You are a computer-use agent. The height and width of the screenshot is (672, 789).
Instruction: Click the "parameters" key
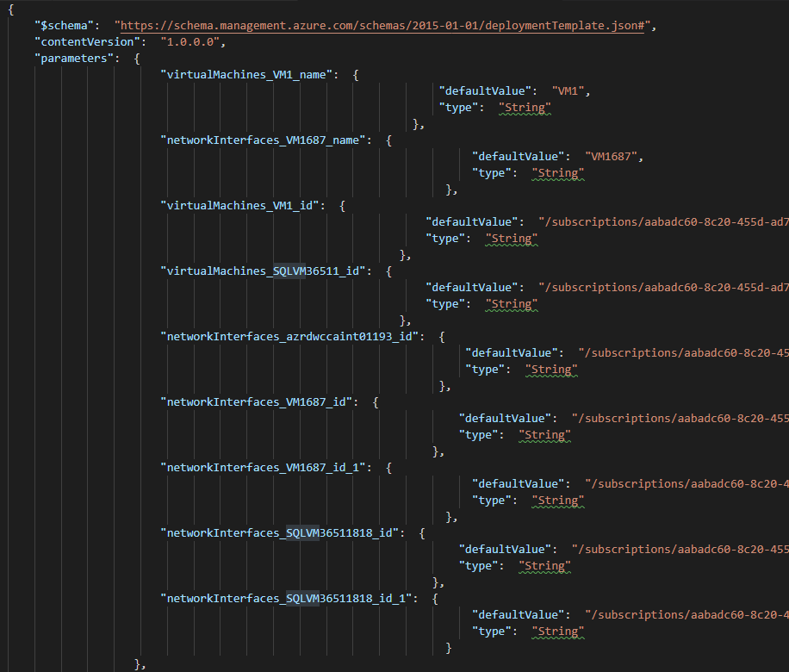pyautogui.click(x=74, y=59)
